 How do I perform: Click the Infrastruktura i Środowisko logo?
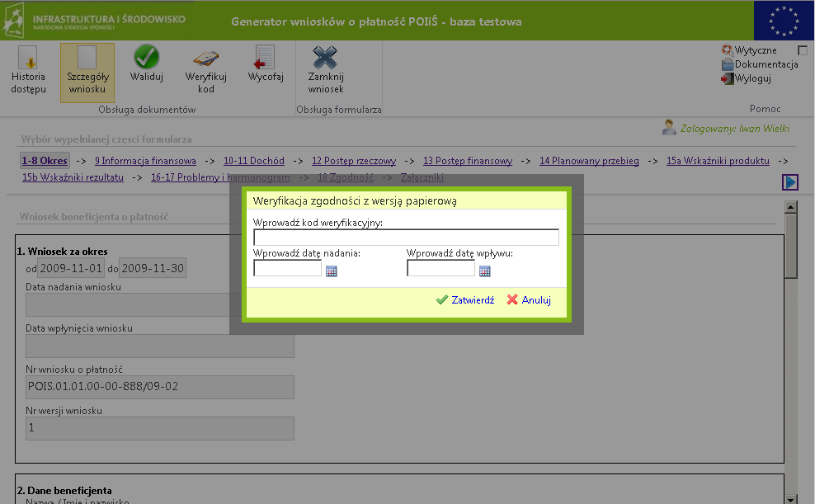[94, 21]
